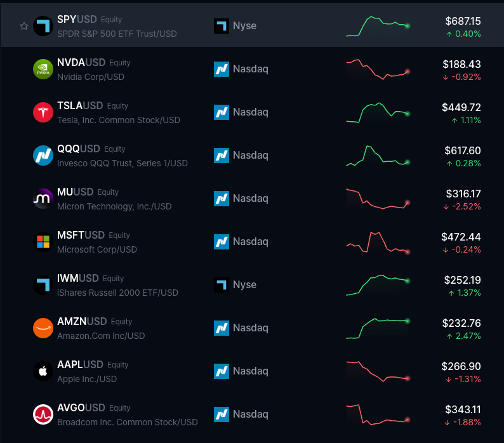This screenshot has width=504, height=443.
Task: Click the SPY ticker logo icon
Action: coord(43,26)
